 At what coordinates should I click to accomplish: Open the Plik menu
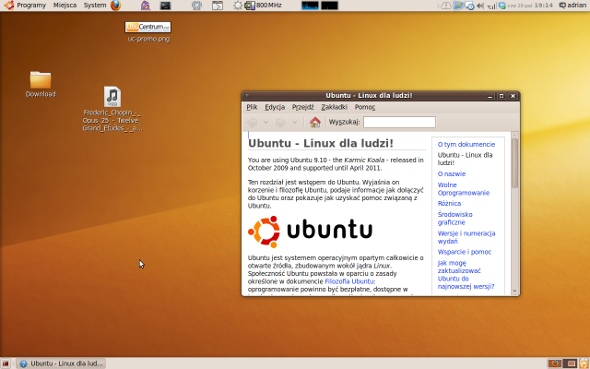pyautogui.click(x=252, y=107)
